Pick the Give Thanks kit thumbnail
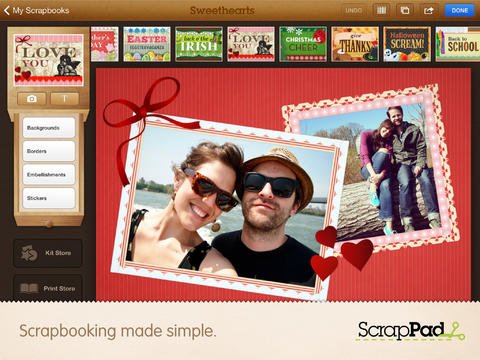The image size is (480, 360). click(x=355, y=44)
